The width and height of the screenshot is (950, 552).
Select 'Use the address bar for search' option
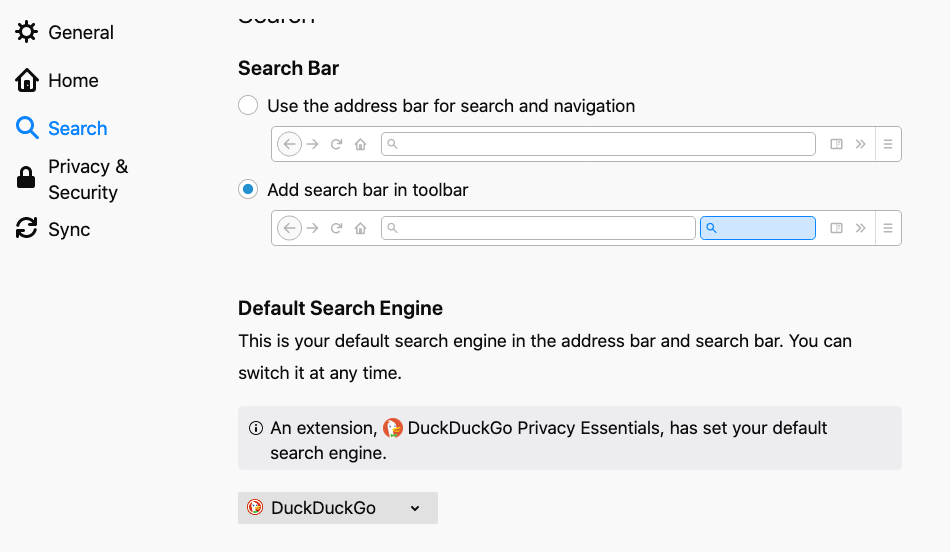click(248, 106)
